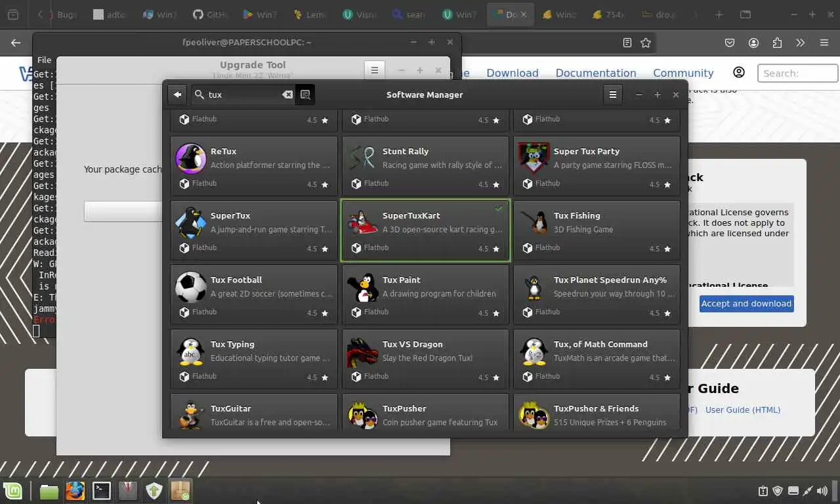The height and width of the screenshot is (504, 840).
Task: Open a new browser tab
Action: pos(719,14)
